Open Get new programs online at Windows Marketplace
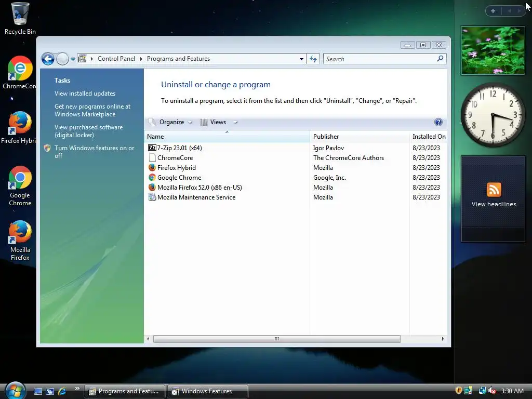532x399 pixels. [x=92, y=110]
